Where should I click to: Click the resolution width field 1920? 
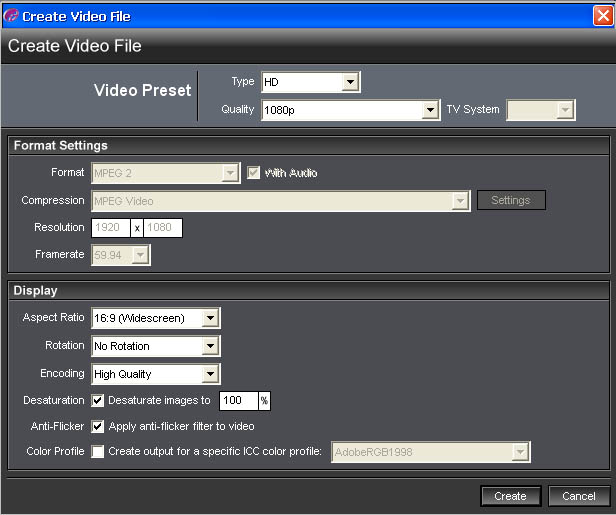[111, 228]
